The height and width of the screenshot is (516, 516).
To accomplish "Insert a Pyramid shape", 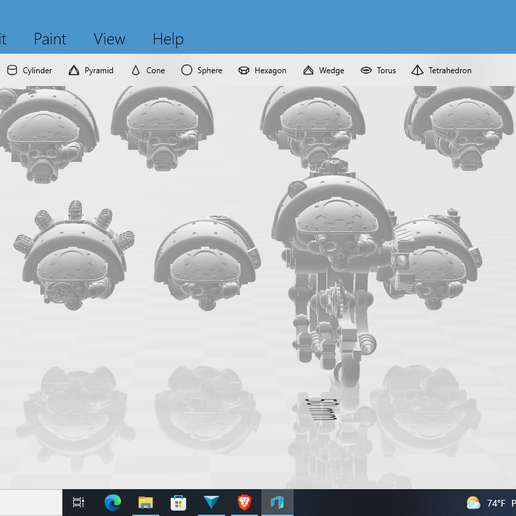I will pyautogui.click(x=91, y=70).
